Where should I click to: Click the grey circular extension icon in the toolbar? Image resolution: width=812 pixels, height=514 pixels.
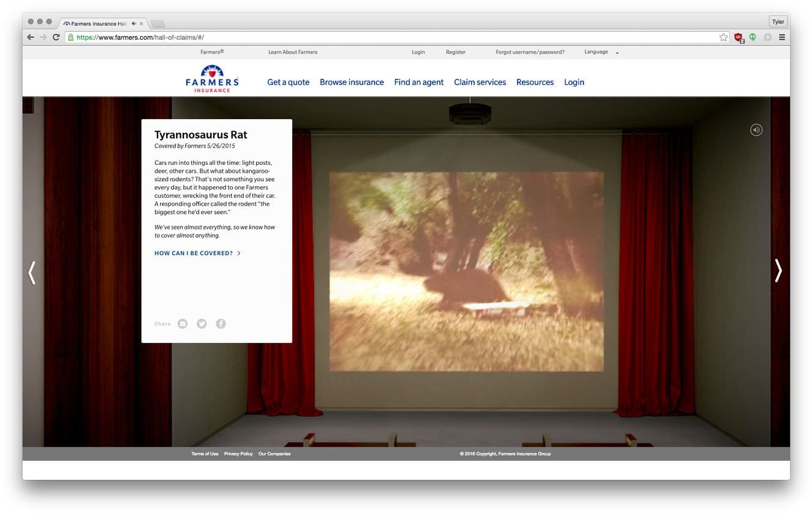tap(767, 37)
